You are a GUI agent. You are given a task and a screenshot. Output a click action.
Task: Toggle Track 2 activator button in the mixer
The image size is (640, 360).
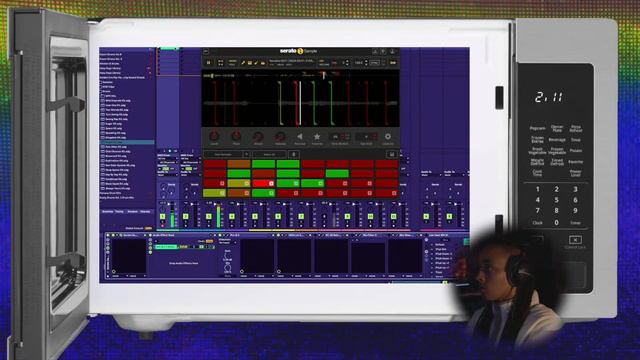pyautogui.click(x=186, y=216)
